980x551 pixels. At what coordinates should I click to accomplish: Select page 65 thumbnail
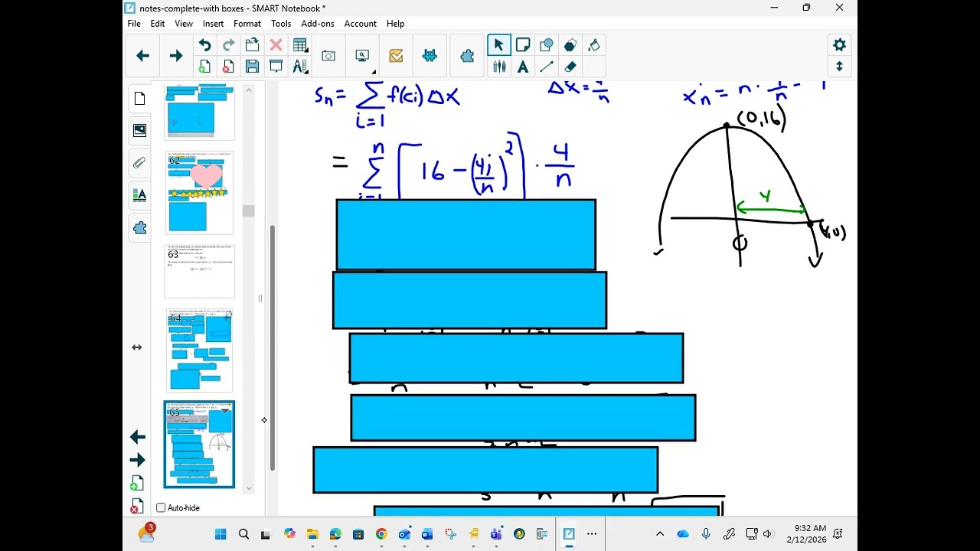click(199, 445)
